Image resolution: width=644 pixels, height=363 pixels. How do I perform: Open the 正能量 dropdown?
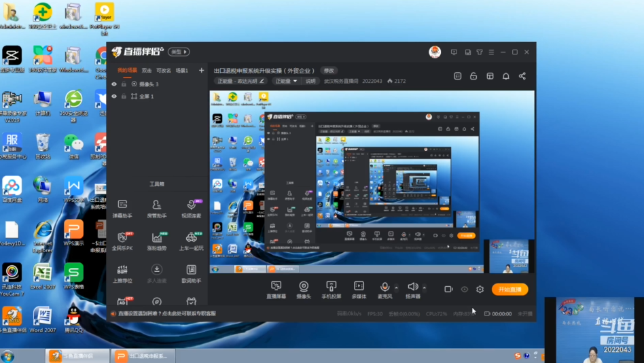(x=286, y=81)
